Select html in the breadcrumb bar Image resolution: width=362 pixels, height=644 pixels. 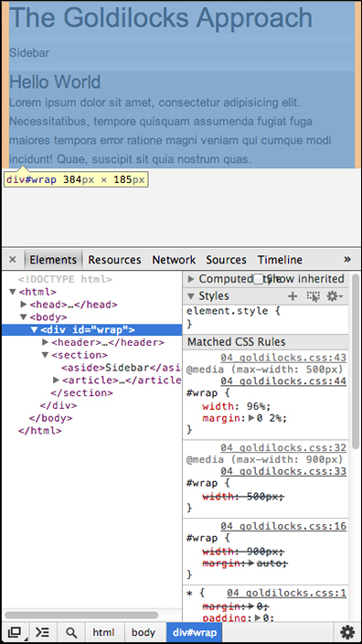tap(103, 632)
